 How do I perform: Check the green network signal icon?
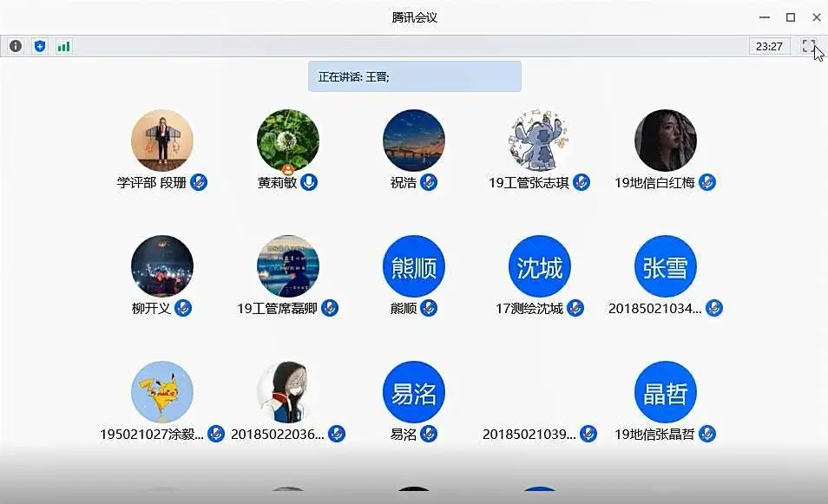coord(63,47)
